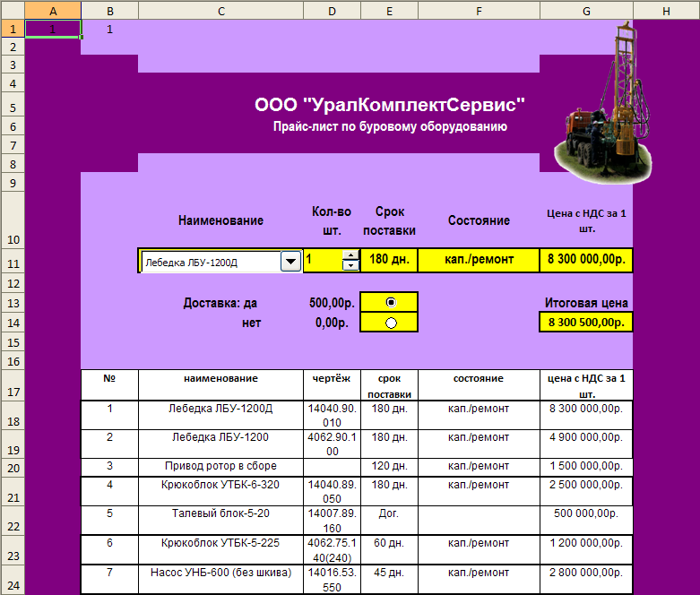700x595 pixels.
Task: Select row 11 header
Action: (13, 261)
